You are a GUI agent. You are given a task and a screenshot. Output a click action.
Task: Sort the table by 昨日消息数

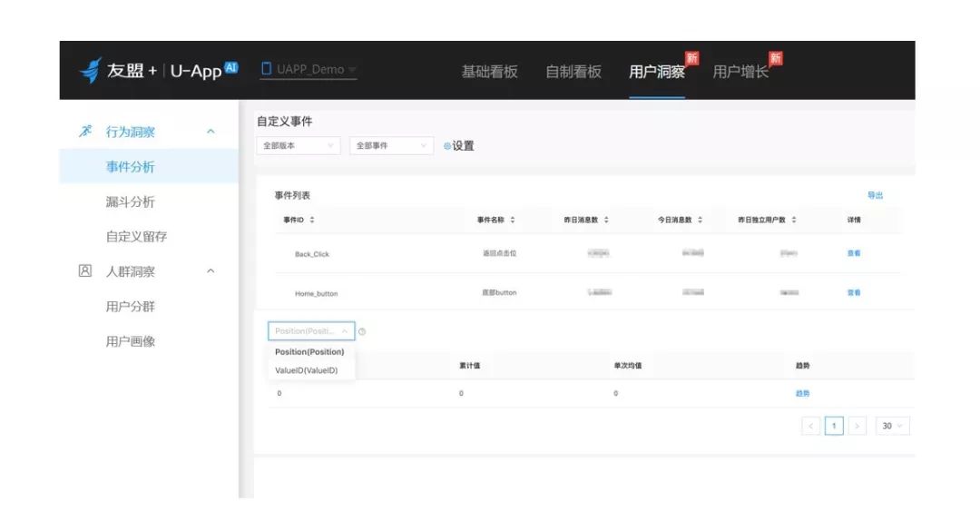point(606,221)
